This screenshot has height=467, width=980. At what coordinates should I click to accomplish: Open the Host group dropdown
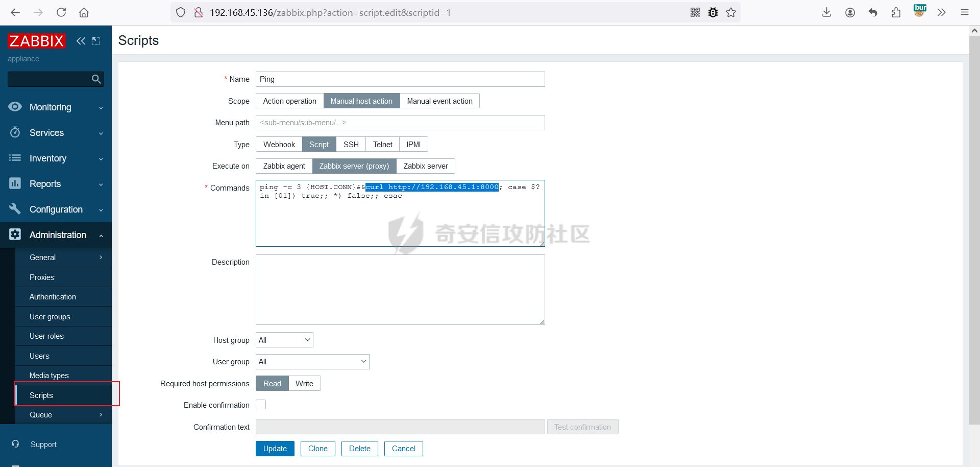[284, 340]
